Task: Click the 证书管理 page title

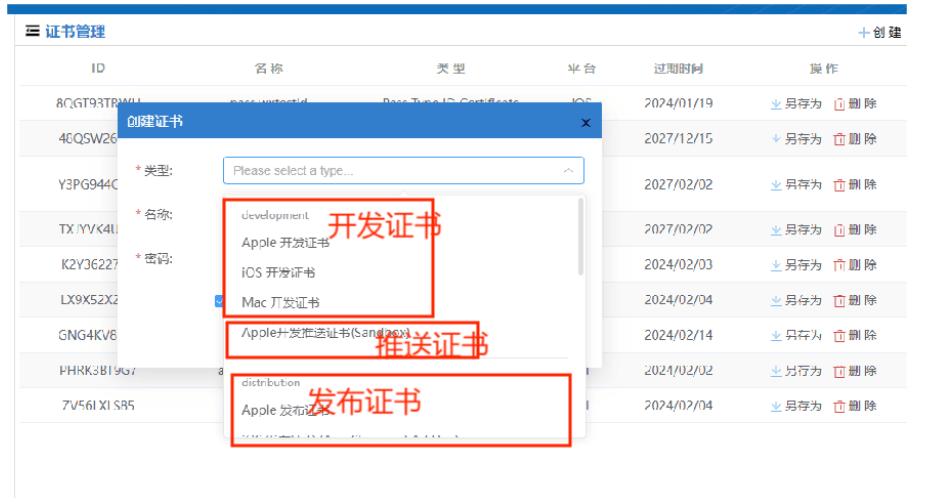Action: click(x=75, y=31)
